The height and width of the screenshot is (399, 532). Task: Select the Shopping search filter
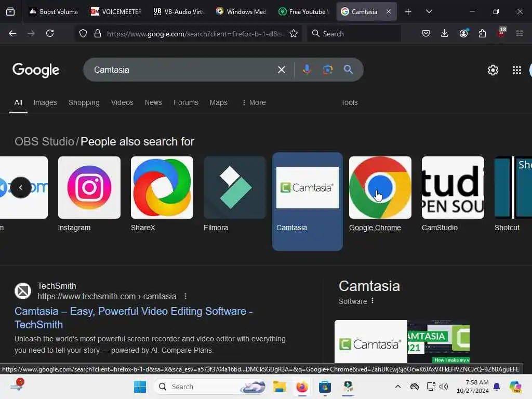point(84,102)
